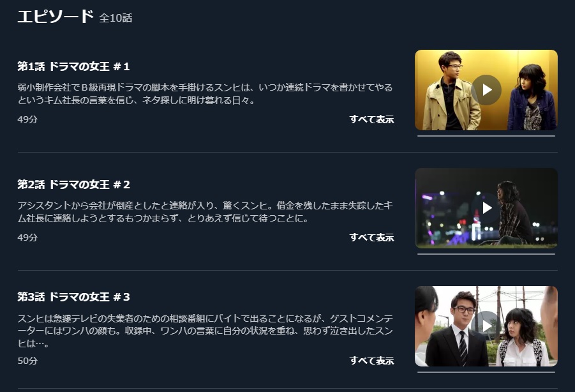Show the full episode 2 synopsis via すべて表示
Image resolution: width=575 pixels, height=392 pixels.
[x=371, y=237]
